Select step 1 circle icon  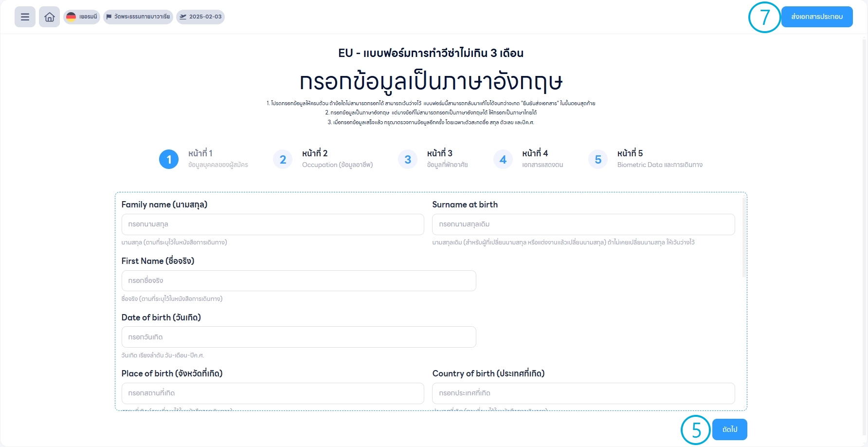[169, 159]
